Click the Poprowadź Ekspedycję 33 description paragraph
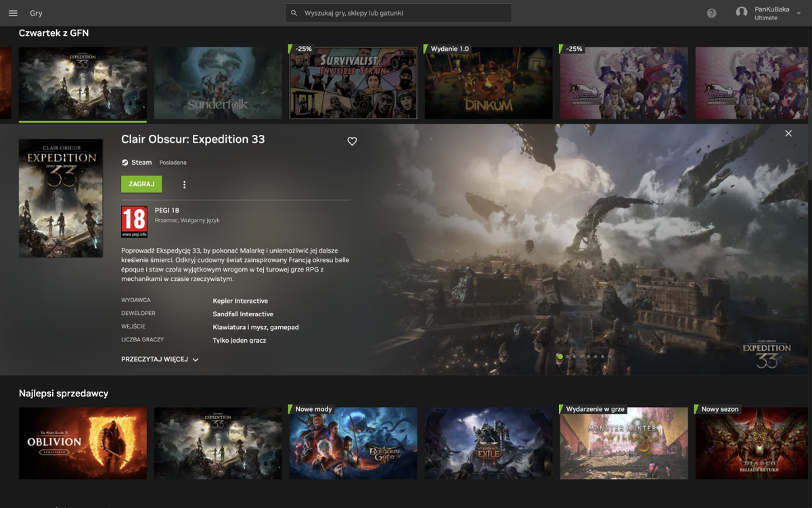Viewport: 812px width, 508px height. tap(235, 265)
